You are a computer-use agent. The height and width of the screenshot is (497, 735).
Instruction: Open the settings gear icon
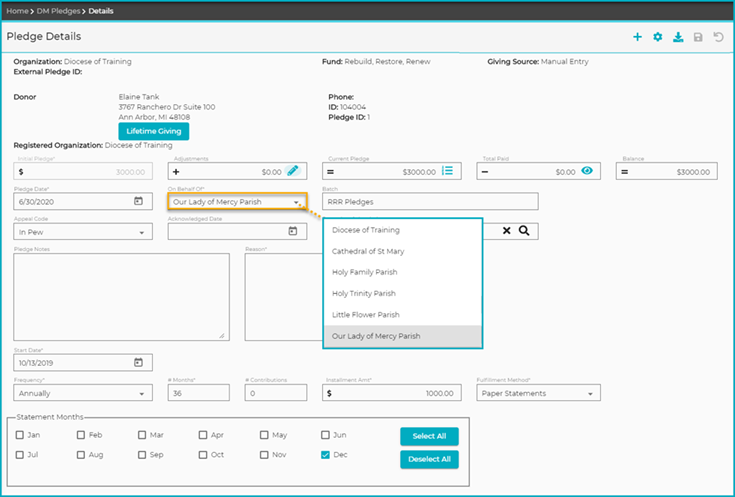(658, 37)
